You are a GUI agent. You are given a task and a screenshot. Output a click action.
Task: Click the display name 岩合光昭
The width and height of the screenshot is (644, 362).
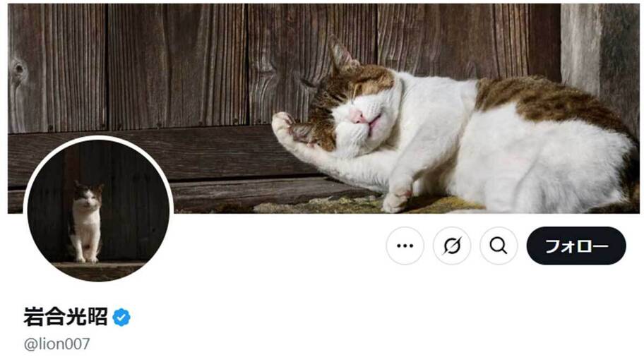[65, 317]
